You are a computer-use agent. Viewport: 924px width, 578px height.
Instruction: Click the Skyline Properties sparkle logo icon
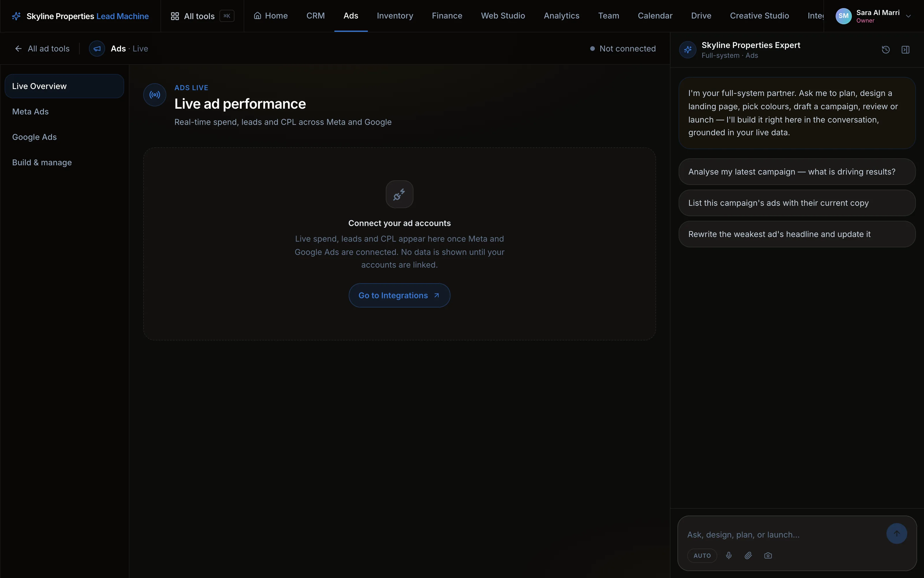pos(16,16)
